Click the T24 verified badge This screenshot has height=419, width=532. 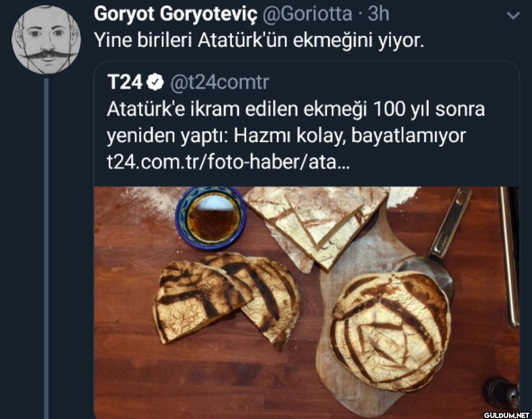pyautogui.click(x=155, y=83)
